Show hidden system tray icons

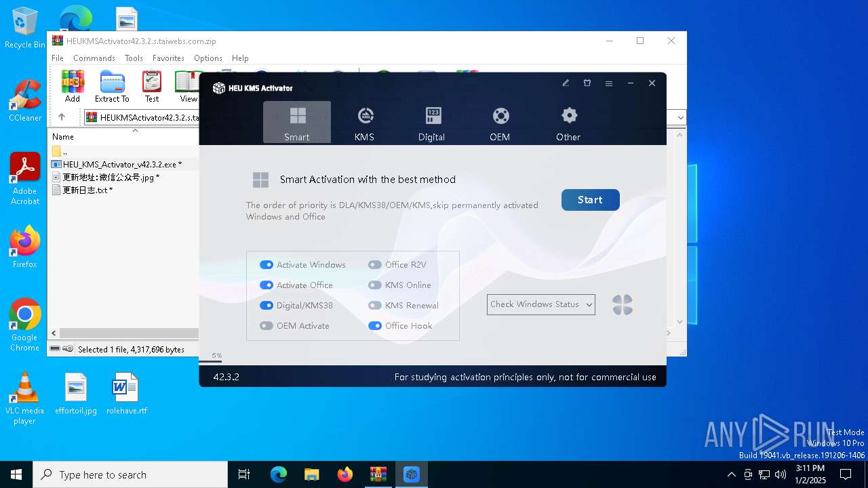[x=731, y=474]
